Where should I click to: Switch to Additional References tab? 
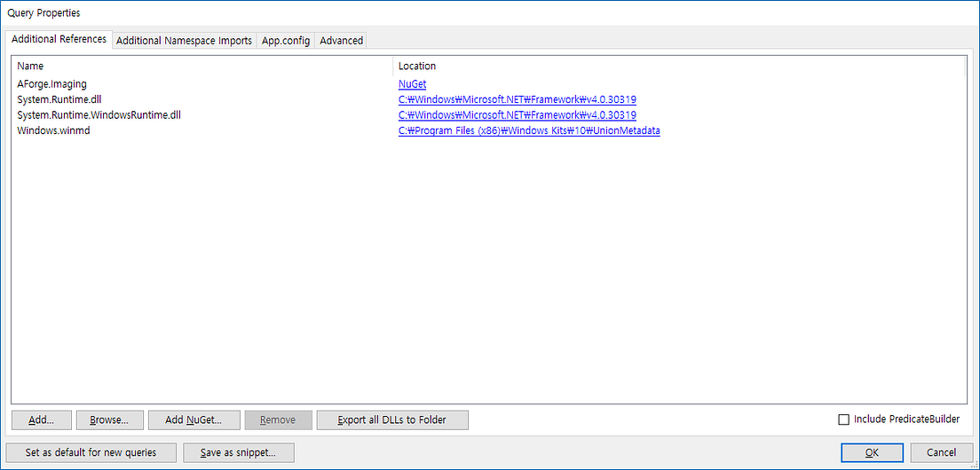59,39
